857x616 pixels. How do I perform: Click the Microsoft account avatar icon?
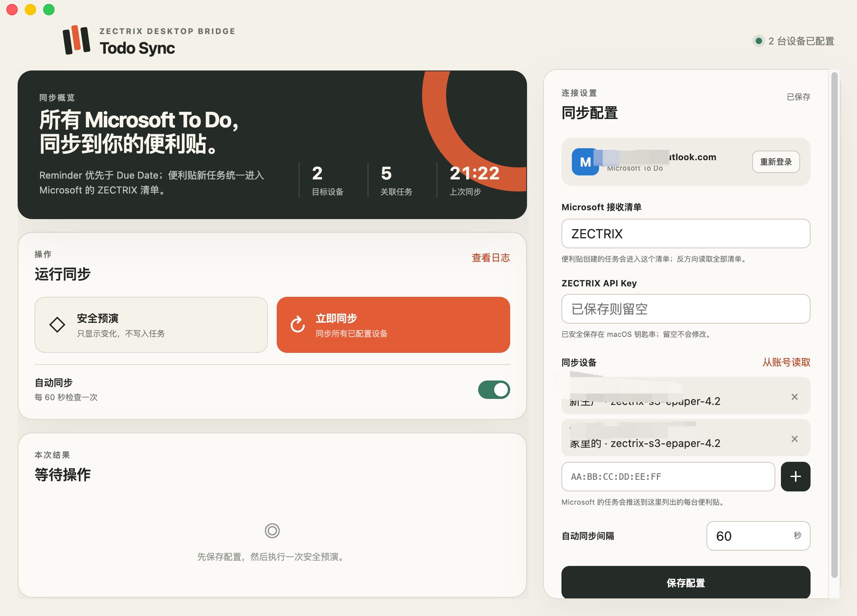[x=585, y=162]
